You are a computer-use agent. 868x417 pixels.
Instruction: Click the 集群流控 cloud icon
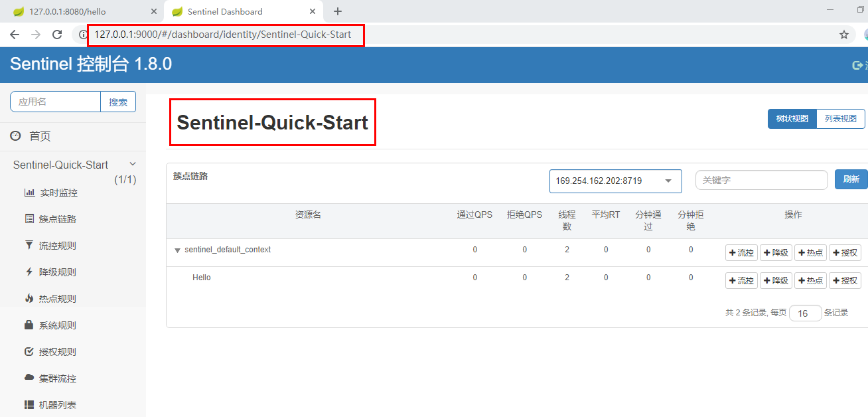29,377
